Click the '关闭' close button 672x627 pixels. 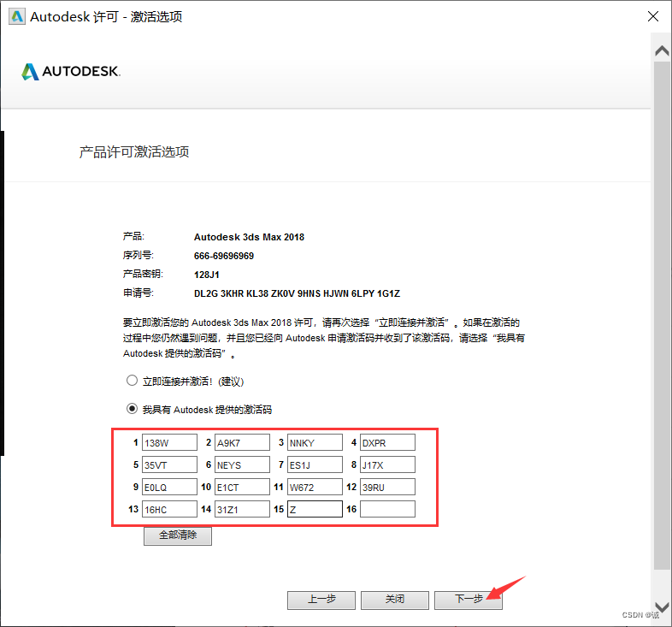395,600
